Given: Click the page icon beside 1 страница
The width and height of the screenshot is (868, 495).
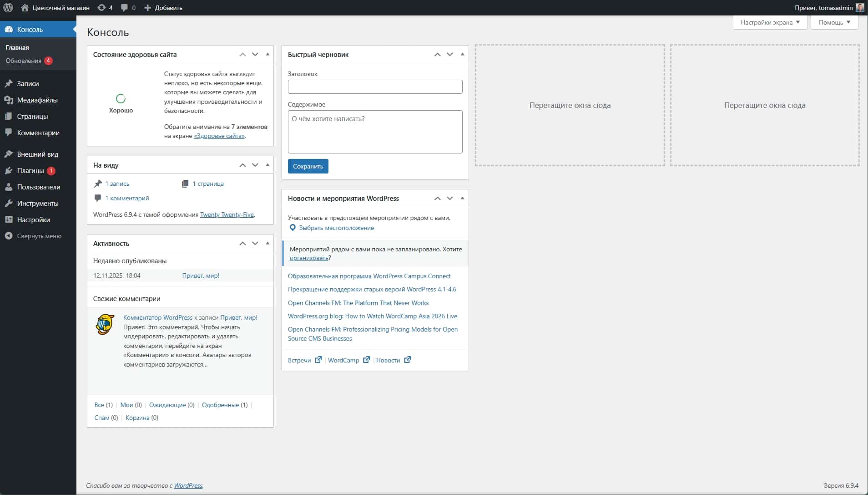Looking at the screenshot, I should click(x=185, y=184).
